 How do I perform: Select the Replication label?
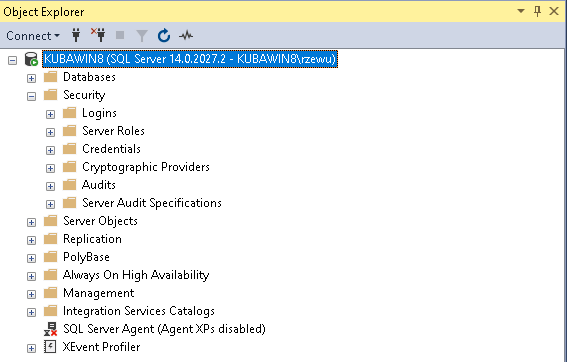92,239
